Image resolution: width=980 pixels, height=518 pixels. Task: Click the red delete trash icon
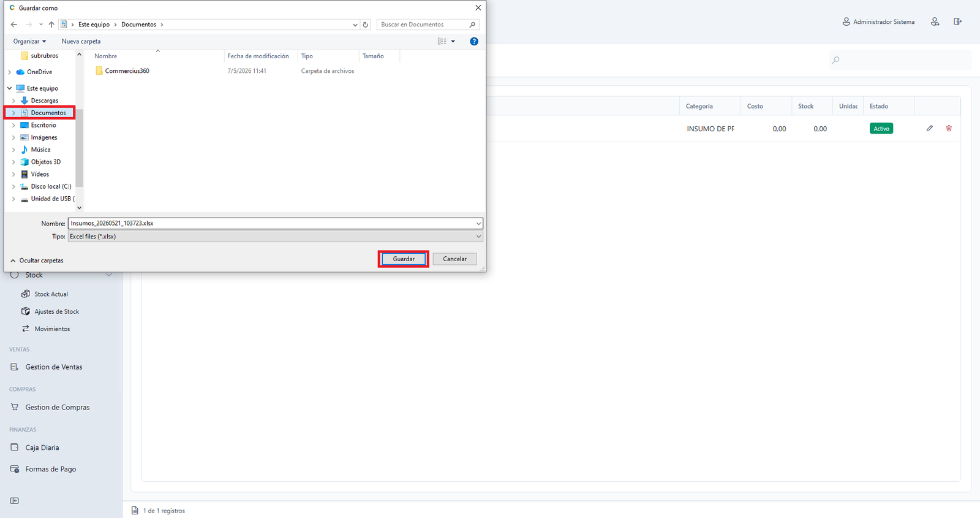click(949, 128)
